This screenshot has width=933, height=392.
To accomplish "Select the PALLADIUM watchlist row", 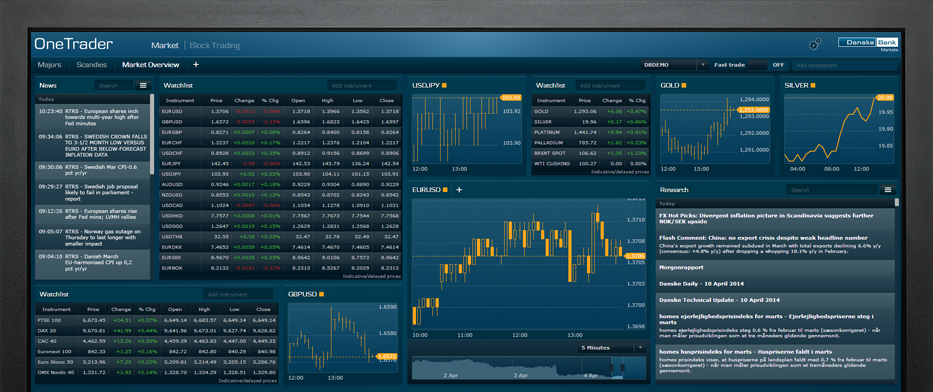I will 591,143.
